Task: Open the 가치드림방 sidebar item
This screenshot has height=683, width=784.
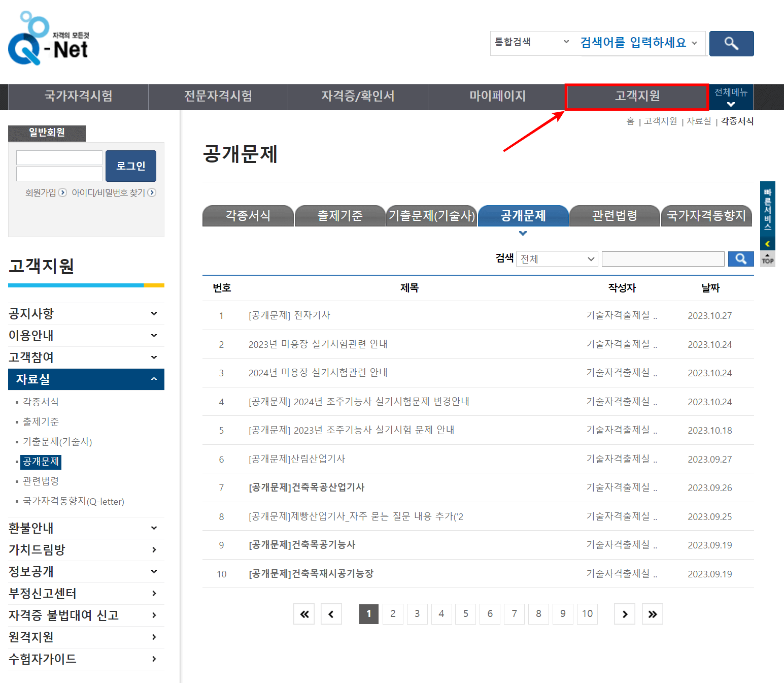Action: coord(86,550)
